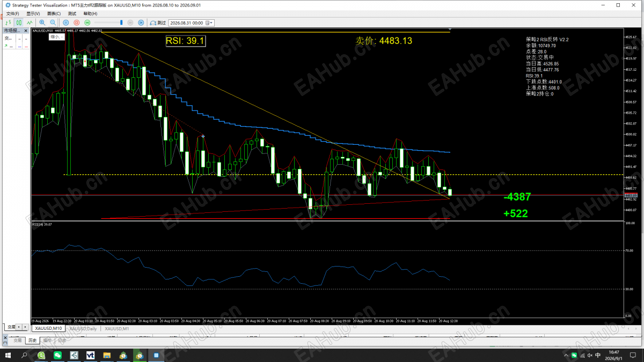Open the 测试 menu
Image resolution: width=644 pixels, height=362 pixels.
[x=72, y=13]
